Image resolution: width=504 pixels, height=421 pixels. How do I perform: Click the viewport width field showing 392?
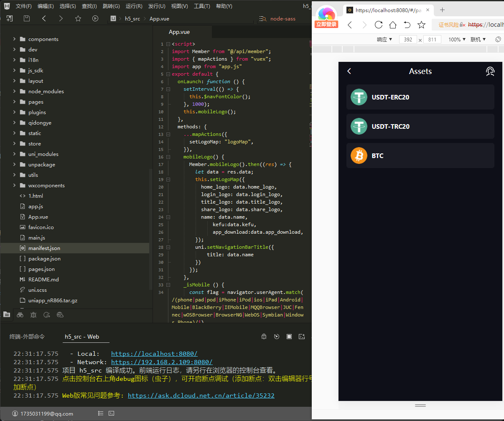tap(408, 39)
